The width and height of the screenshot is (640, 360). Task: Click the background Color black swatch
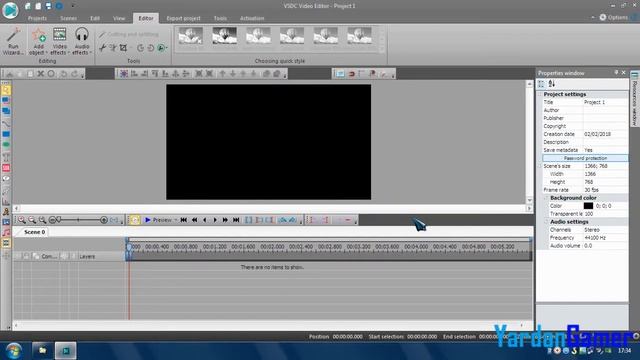coord(588,206)
